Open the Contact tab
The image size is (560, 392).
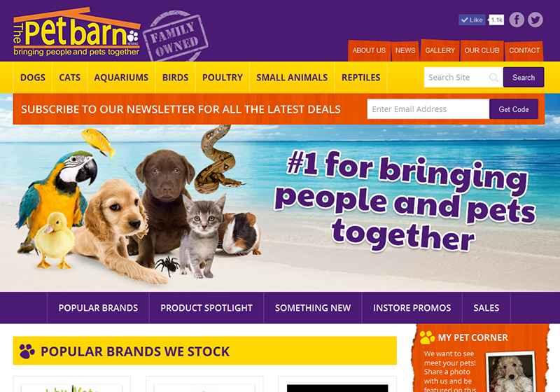point(524,50)
